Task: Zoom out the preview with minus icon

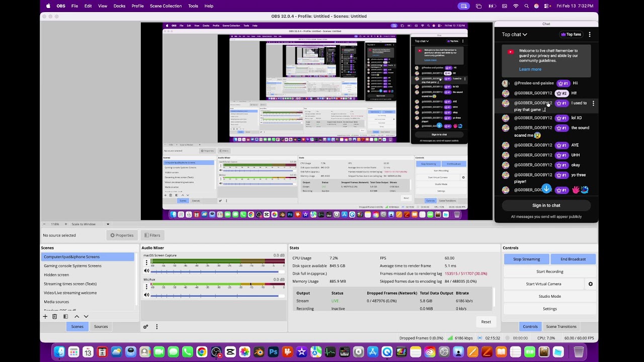Action: [44, 224]
